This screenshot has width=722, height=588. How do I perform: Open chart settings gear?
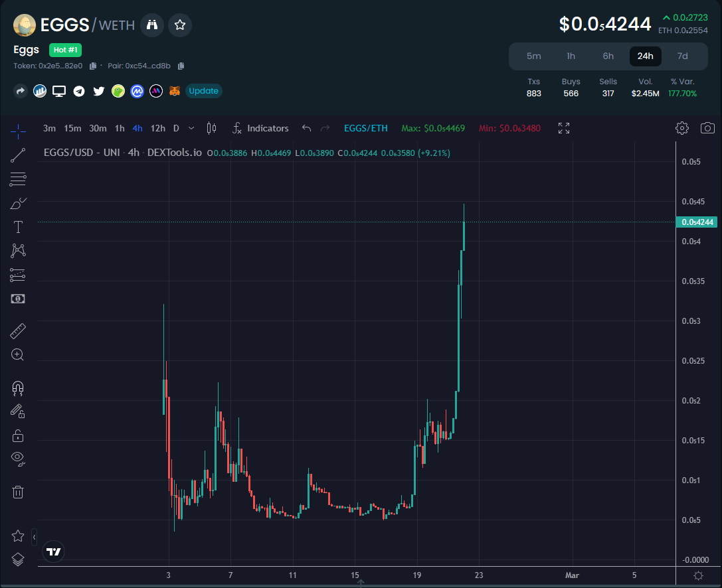click(682, 128)
